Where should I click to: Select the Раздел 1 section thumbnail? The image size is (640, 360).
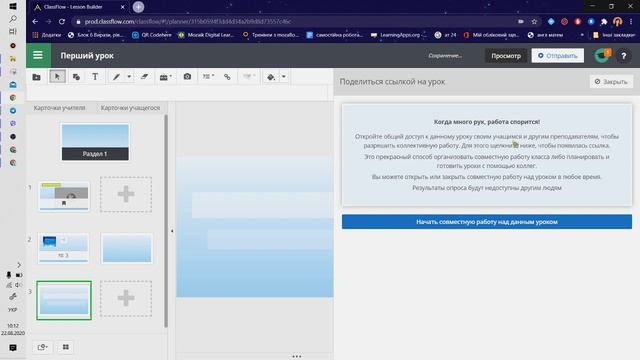pos(95,142)
